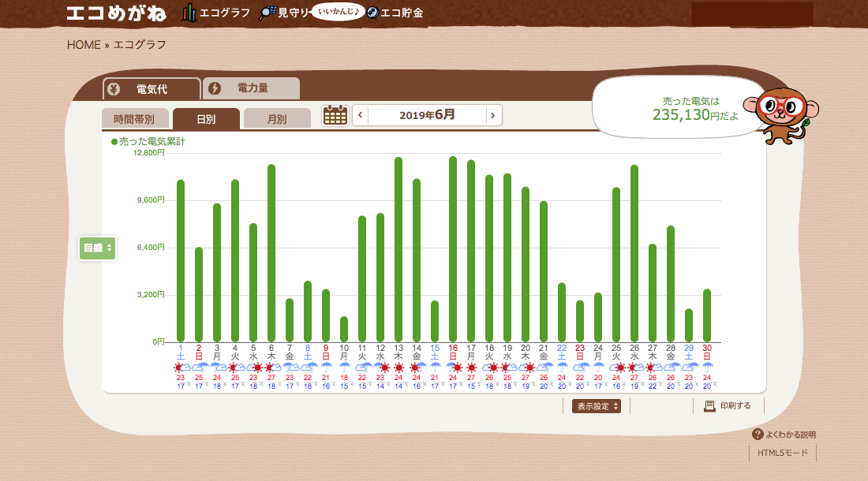Image resolution: width=868 pixels, height=481 pixels.
Task: Open the エコ貯金 savings icon
Action: click(x=372, y=13)
